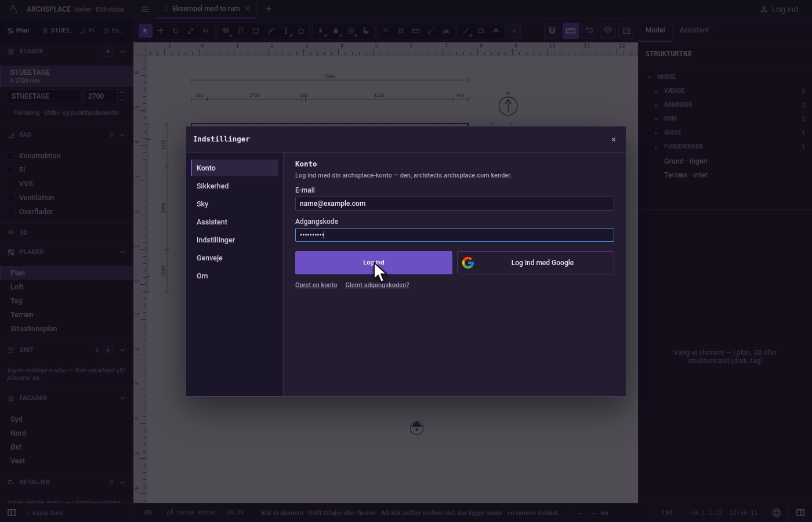
Task: Open the Sikkerhed settings tab
Action: (234, 186)
